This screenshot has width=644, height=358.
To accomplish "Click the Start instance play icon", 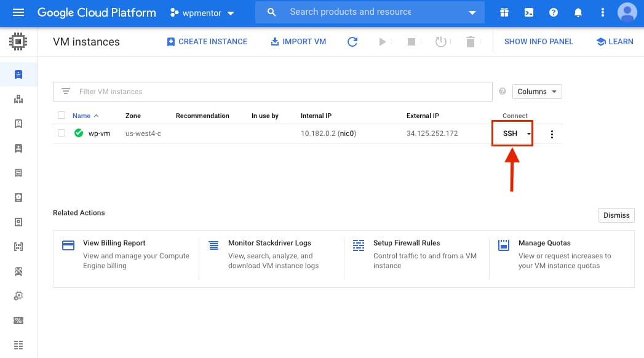I will tap(383, 41).
